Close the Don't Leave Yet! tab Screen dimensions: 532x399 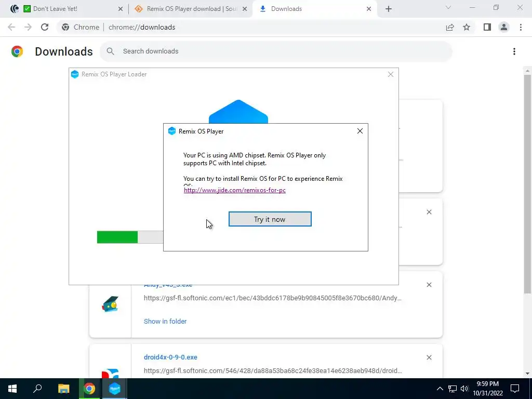point(121,9)
